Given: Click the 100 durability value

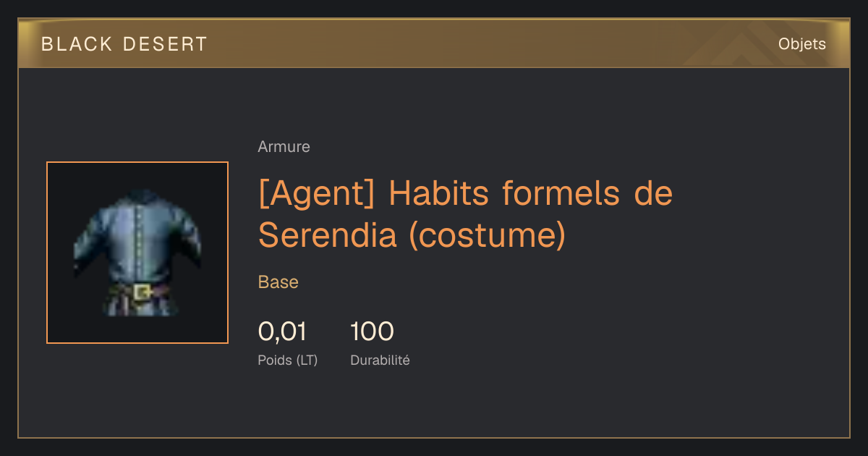Looking at the screenshot, I should (372, 332).
